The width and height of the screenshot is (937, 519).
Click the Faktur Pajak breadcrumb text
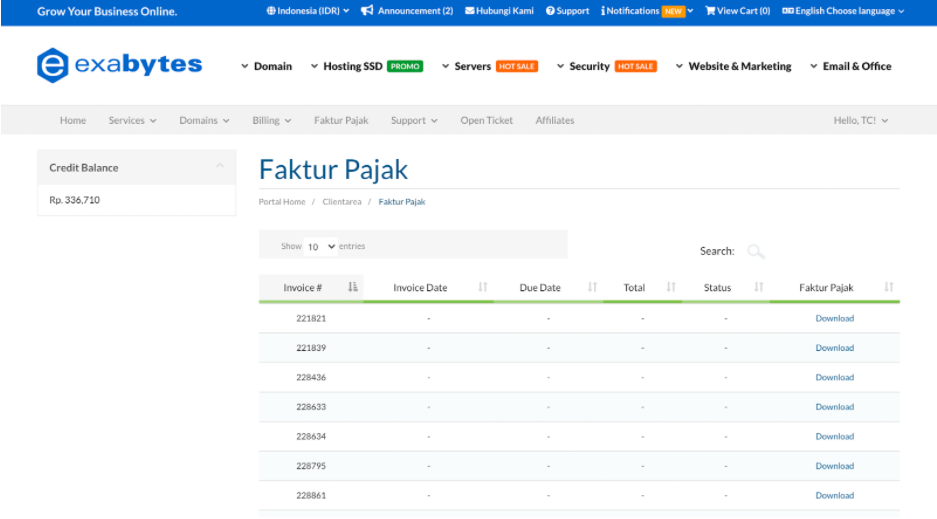[x=402, y=202]
